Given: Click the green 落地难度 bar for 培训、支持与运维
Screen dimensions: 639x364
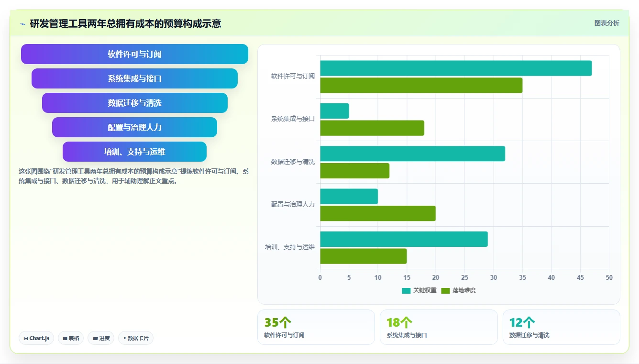Looking at the screenshot, I should coord(363,256).
